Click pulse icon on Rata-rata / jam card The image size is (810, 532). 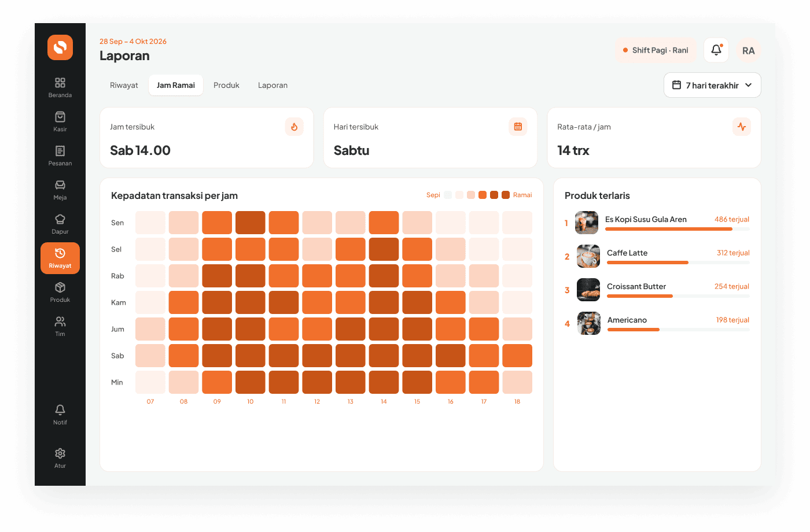point(742,127)
